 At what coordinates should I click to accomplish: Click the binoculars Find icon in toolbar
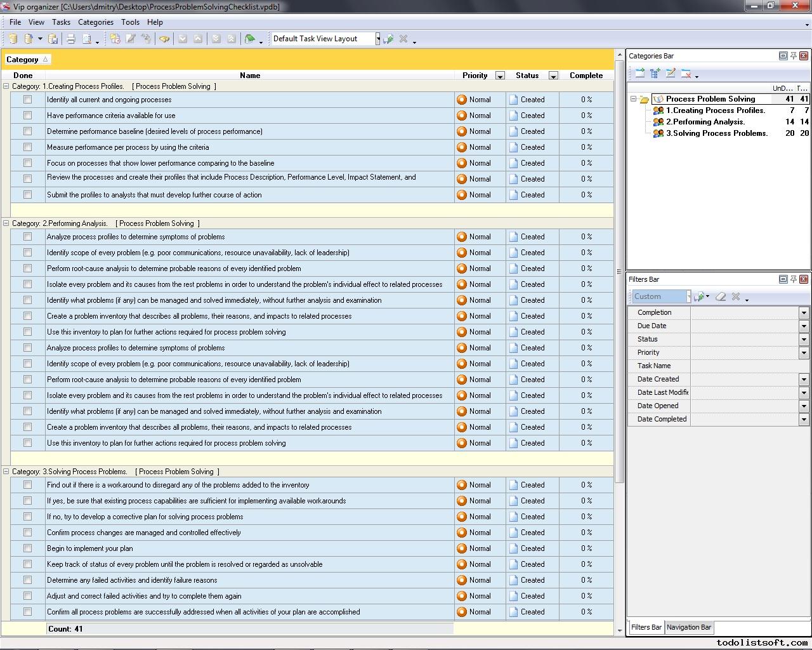point(164,39)
